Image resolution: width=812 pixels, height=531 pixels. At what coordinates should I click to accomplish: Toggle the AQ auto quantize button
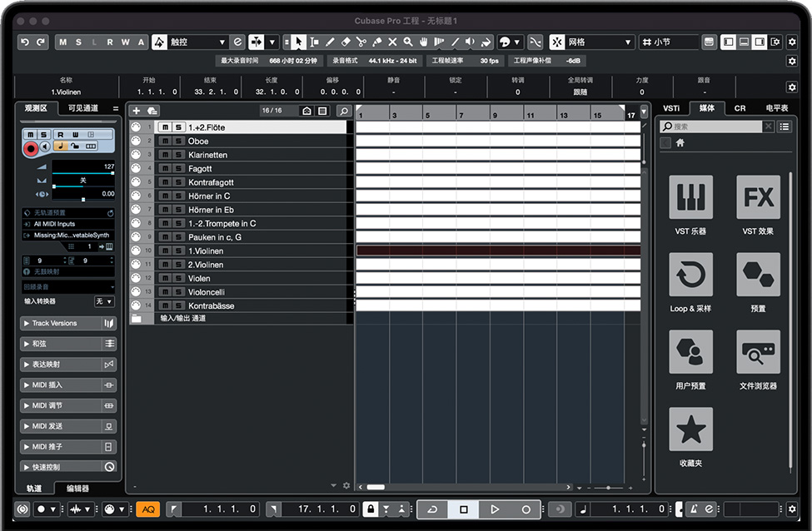(x=147, y=509)
